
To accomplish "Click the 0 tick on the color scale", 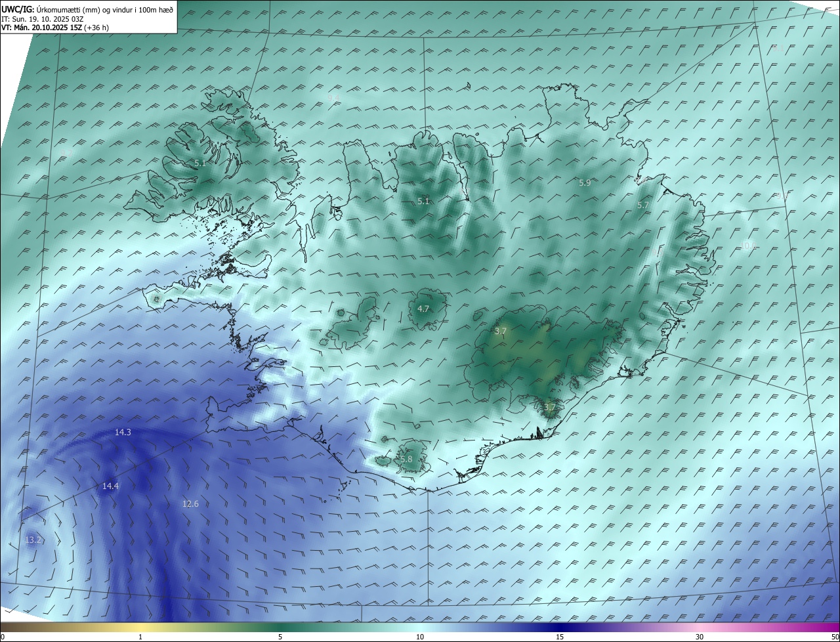I will [x=3, y=637].
